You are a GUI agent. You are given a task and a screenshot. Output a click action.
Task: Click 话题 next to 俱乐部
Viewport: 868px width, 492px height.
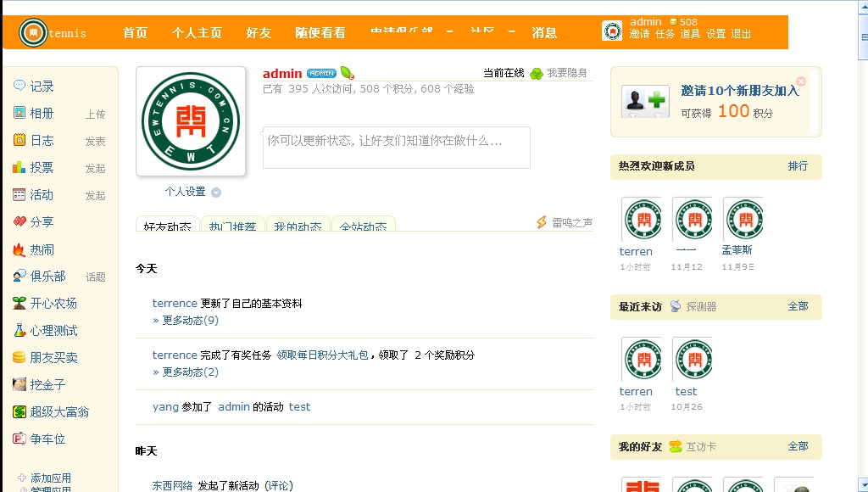95,277
